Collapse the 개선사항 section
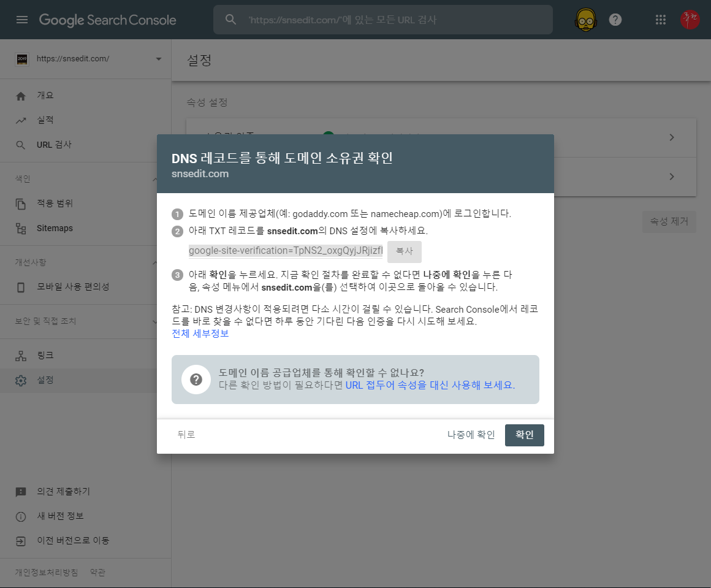The width and height of the screenshot is (711, 588). point(155,262)
